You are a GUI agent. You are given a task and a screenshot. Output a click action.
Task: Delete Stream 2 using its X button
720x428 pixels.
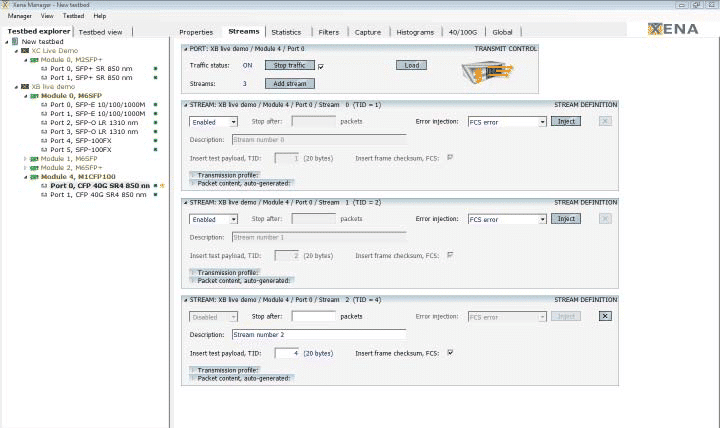(605, 316)
